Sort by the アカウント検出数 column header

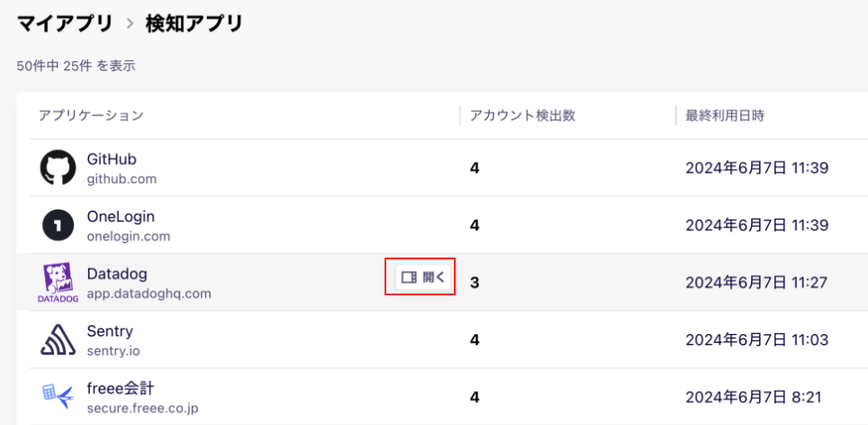point(522,115)
